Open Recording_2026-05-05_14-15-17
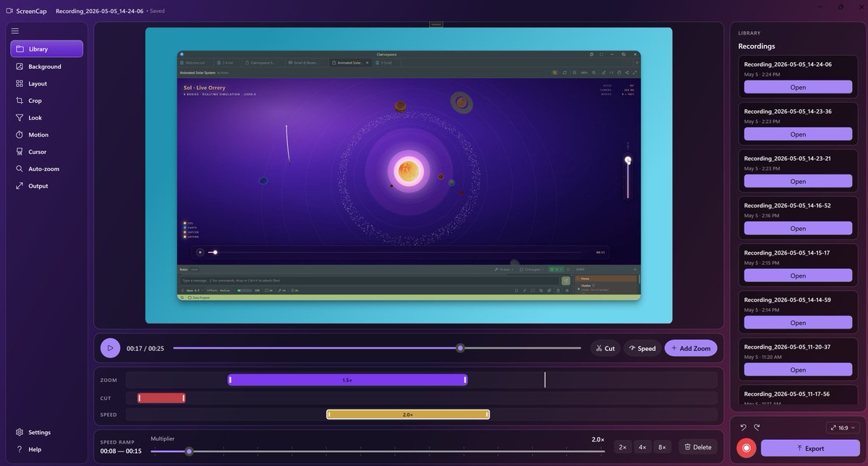Image resolution: width=868 pixels, height=466 pixels. click(x=798, y=275)
